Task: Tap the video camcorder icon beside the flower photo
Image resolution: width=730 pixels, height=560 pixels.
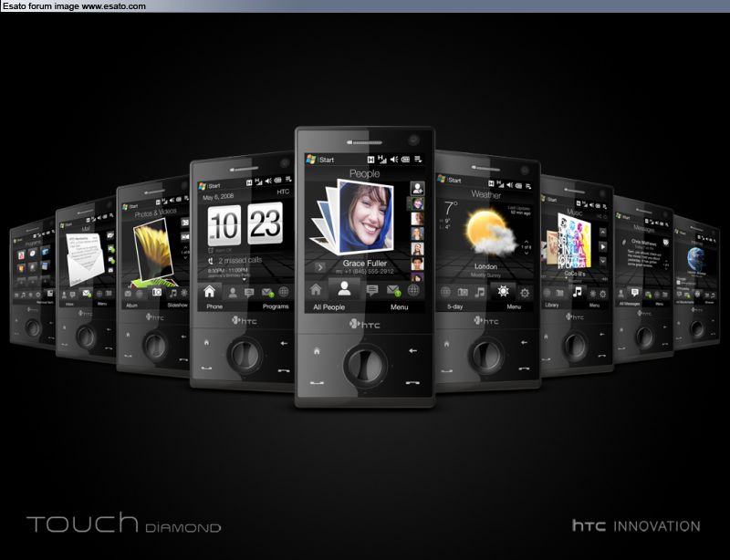Action: [185, 236]
